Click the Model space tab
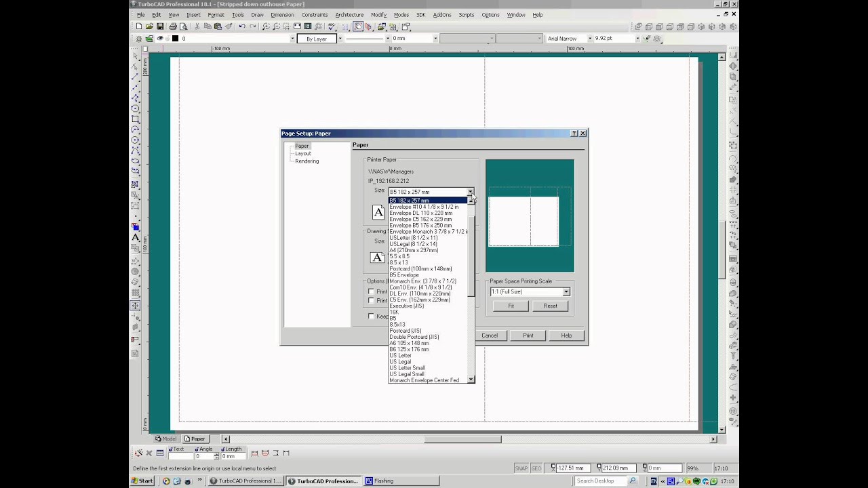 tap(166, 439)
